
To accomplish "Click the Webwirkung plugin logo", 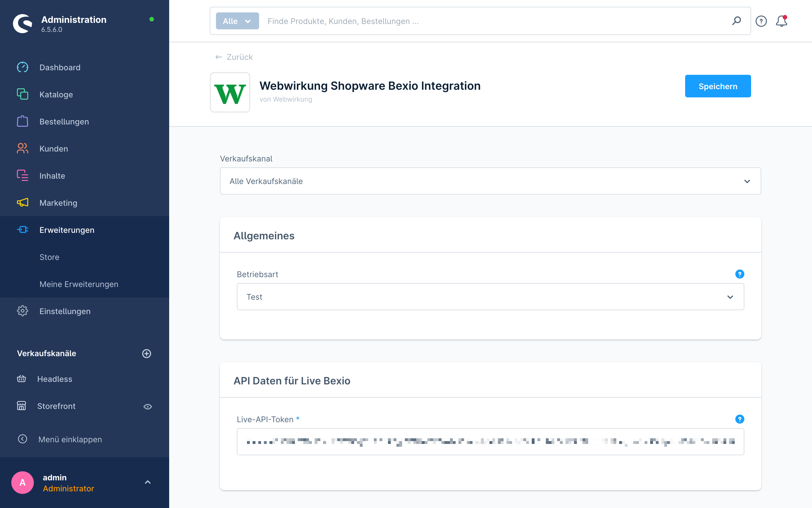I will tap(230, 92).
